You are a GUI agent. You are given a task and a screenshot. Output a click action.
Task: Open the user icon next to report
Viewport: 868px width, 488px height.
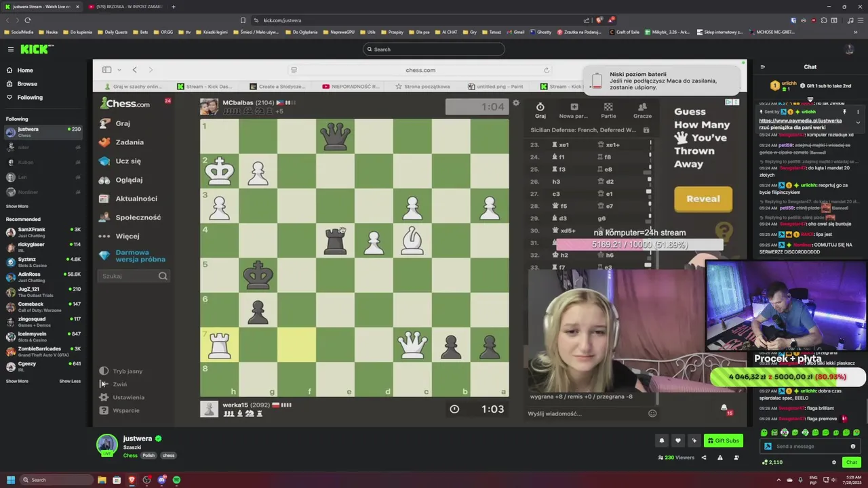pos(736,457)
